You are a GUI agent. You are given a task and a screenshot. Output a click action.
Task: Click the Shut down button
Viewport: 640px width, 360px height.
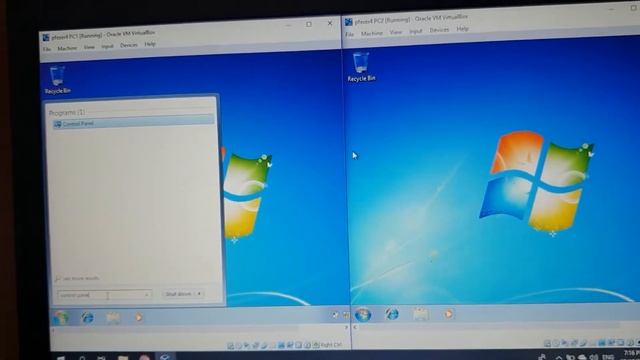point(178,294)
